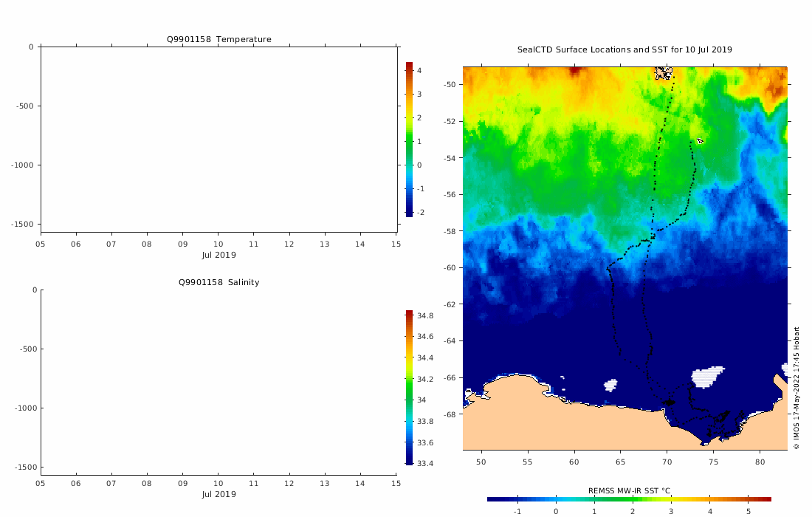Click the 33.8 Salinity colorbar value
The height and width of the screenshot is (517, 812).
425,421
